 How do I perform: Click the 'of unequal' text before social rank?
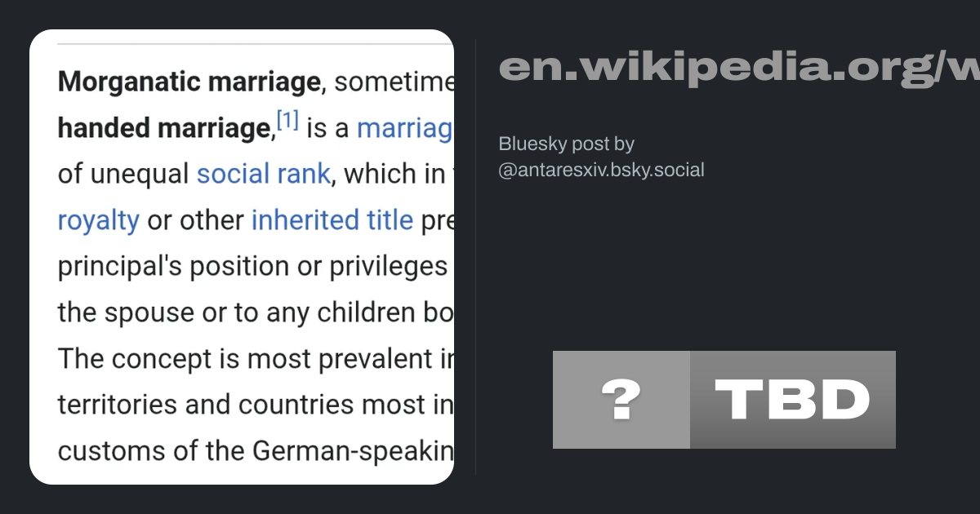(122, 174)
